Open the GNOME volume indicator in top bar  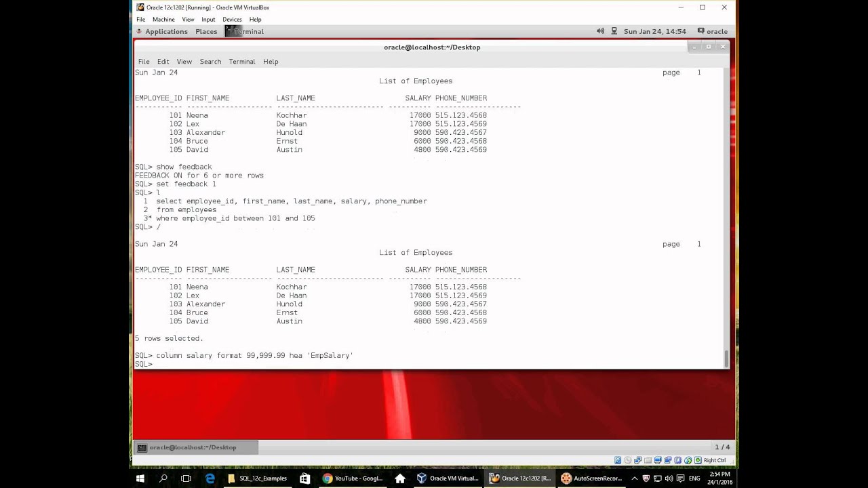click(x=600, y=31)
